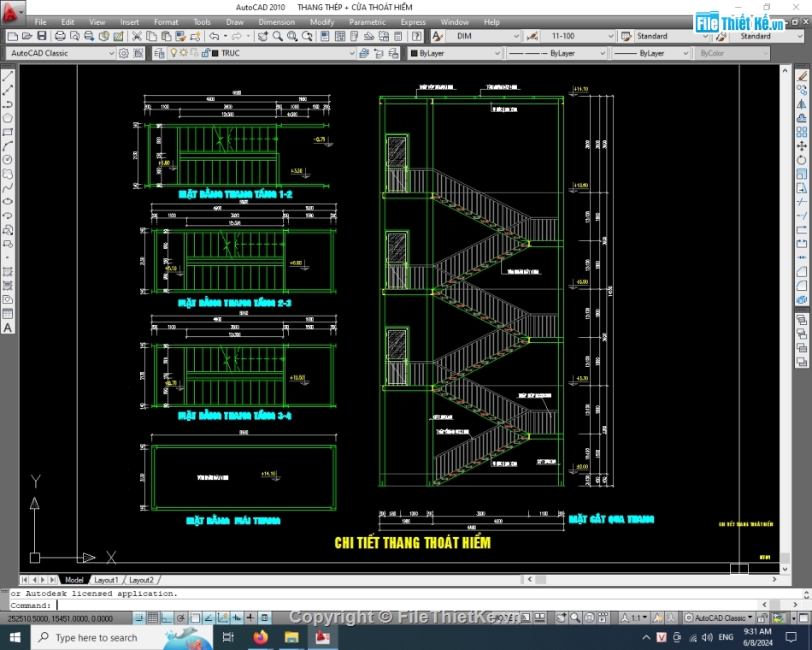This screenshot has height=650, width=812.
Task: Click the horizontal scrollbar right arrow
Action: [x=774, y=579]
